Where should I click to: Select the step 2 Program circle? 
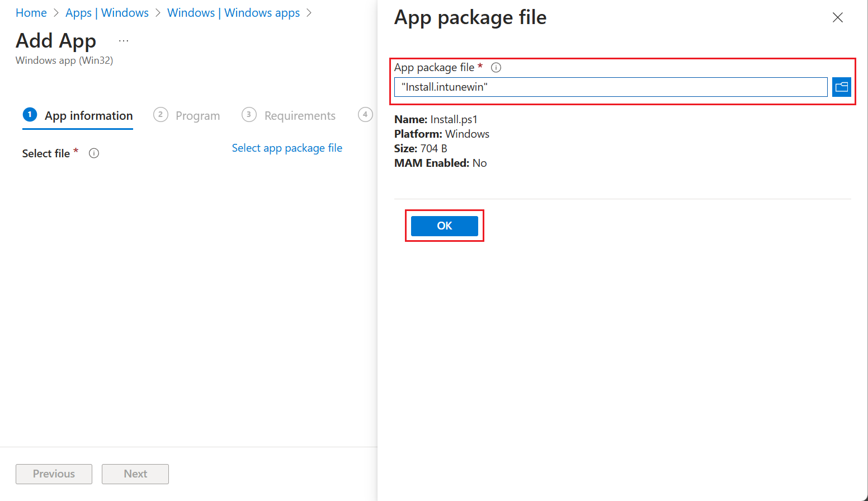161,114
